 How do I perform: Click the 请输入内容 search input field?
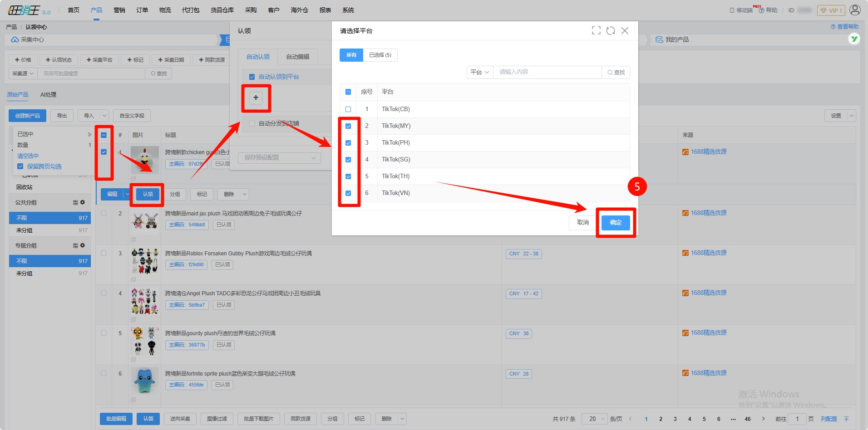pyautogui.click(x=547, y=72)
